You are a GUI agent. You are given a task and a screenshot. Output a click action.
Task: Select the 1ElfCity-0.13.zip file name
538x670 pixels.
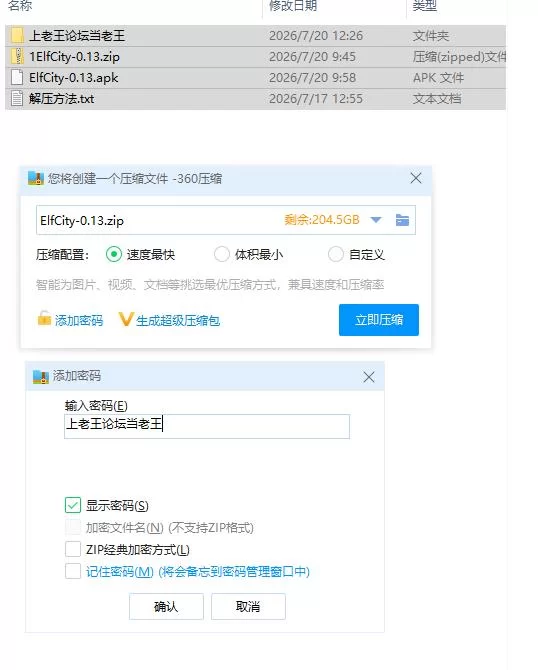[74, 56]
